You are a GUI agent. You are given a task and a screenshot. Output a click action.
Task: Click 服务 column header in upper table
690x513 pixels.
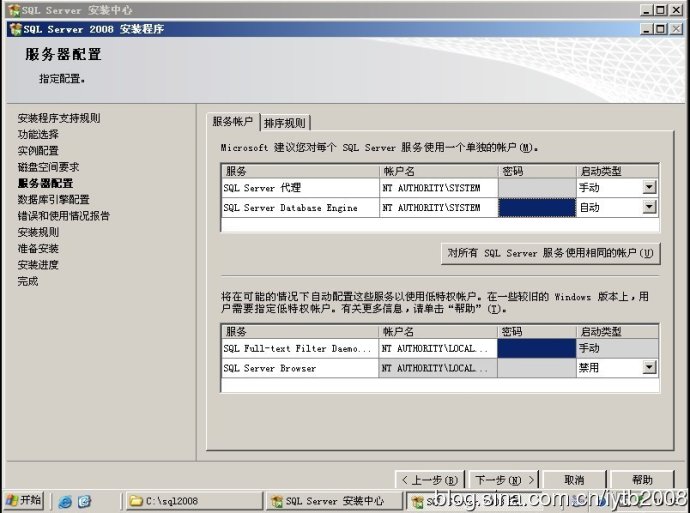(x=300, y=171)
